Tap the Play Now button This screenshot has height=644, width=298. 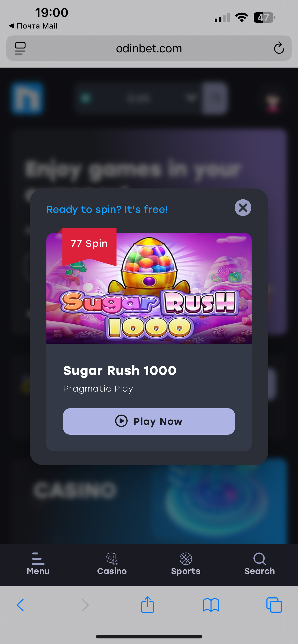pos(149,421)
